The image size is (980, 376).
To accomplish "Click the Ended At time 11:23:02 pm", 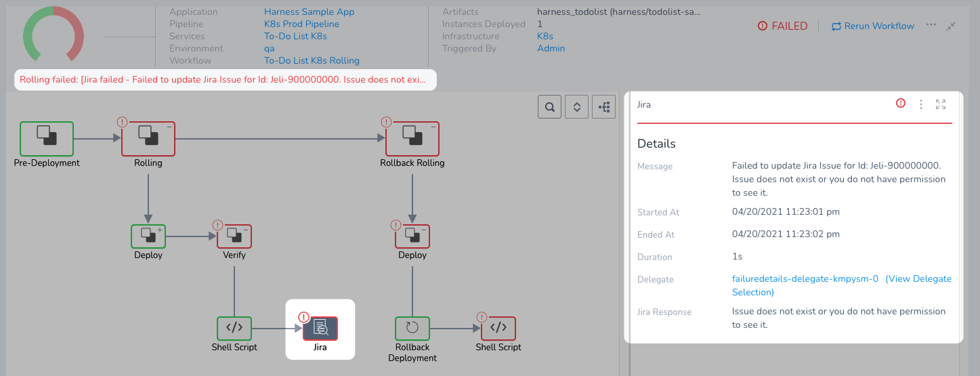I will pyautogui.click(x=786, y=234).
